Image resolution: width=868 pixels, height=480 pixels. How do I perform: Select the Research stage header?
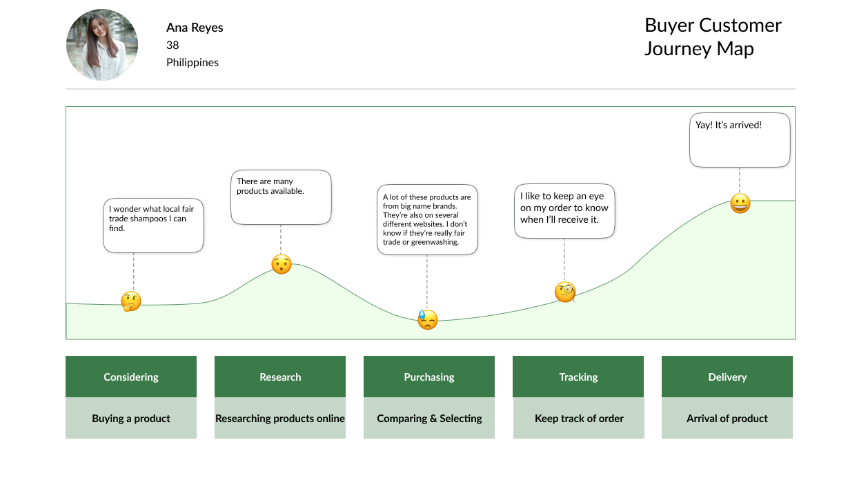click(280, 377)
